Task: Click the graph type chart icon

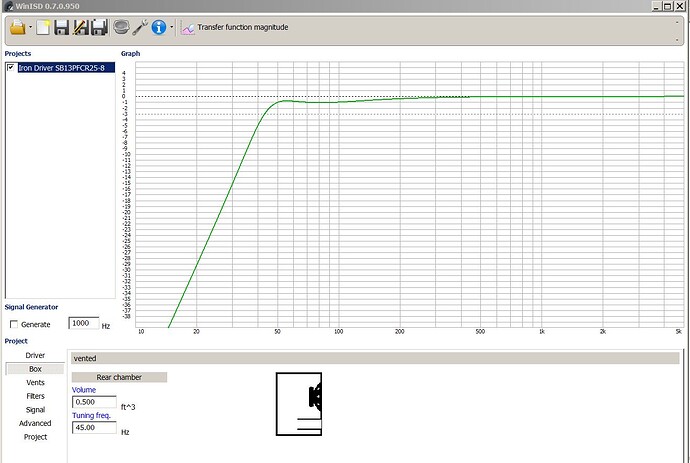Action: [187, 28]
